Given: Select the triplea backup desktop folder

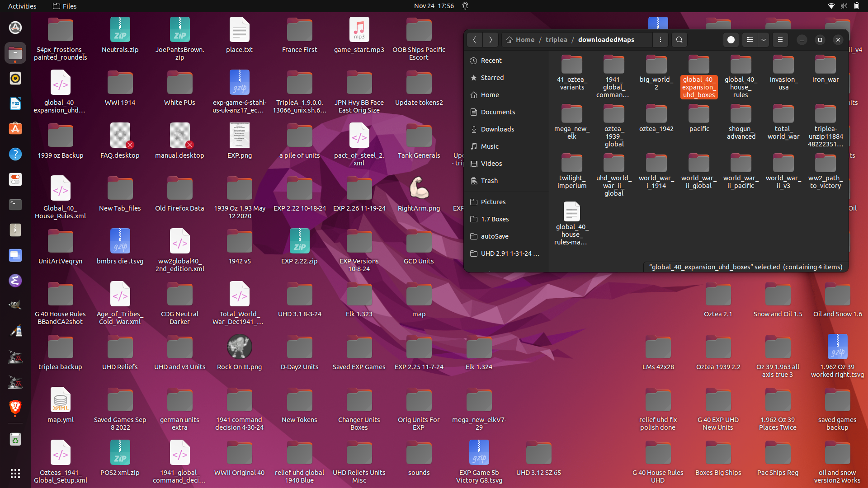Looking at the screenshot, I should tap(60, 352).
